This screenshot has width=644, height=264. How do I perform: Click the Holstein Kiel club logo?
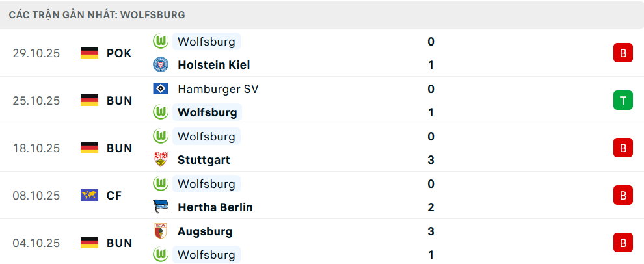point(160,65)
